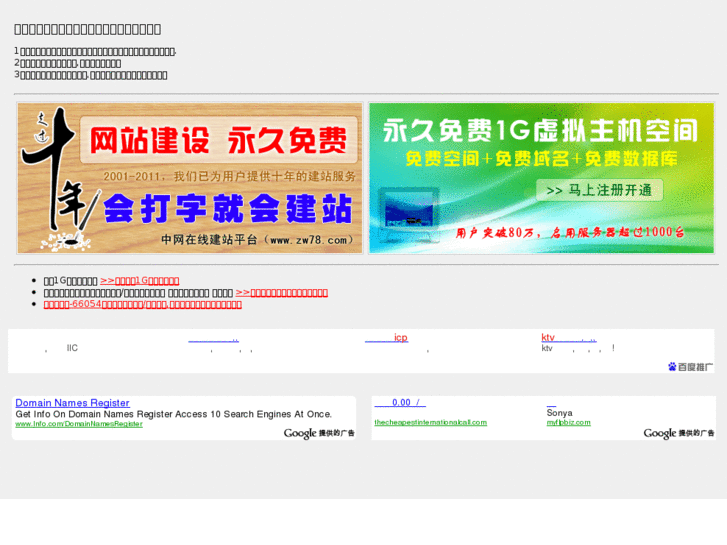Click Google logo under Domain Names ad
The image size is (727, 545).
(x=319, y=433)
